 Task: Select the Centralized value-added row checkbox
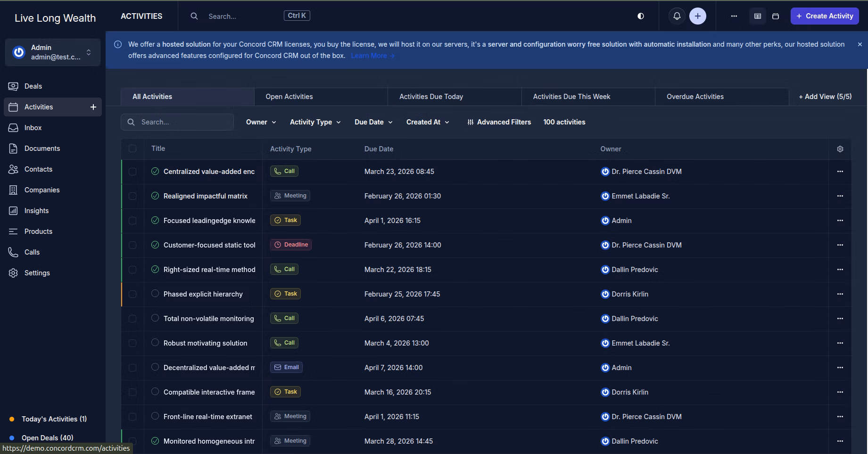[x=132, y=172]
